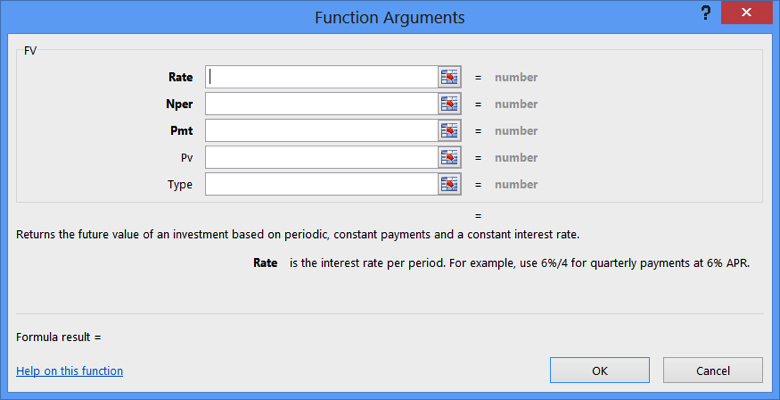This screenshot has height=400, width=780.
Task: Collapse the dialog using the Pmt field icon
Action: [449, 131]
